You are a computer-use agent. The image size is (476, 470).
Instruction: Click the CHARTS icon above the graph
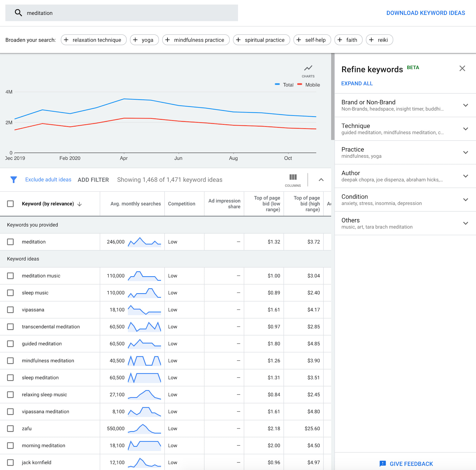[x=308, y=68]
